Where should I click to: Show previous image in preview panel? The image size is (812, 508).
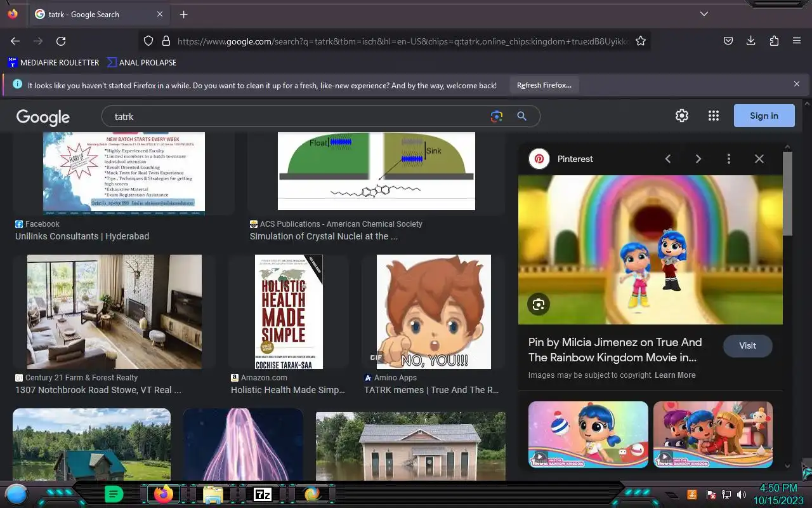(668, 159)
